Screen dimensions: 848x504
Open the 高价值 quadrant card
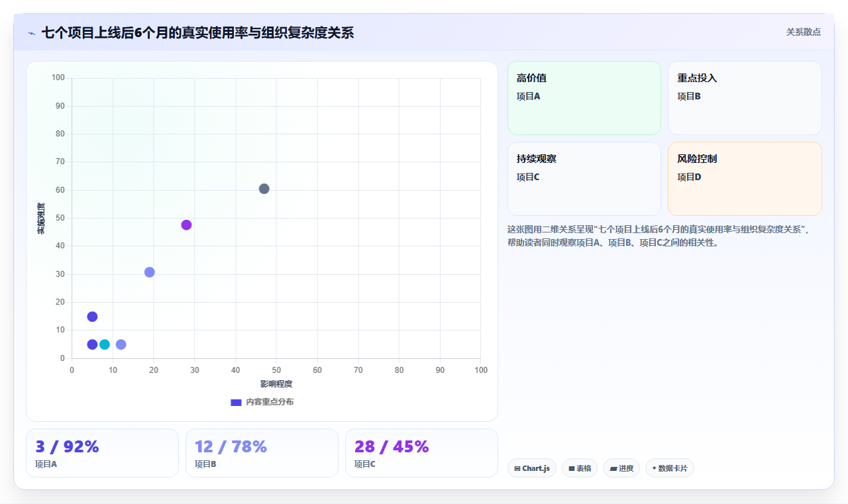pyautogui.click(x=584, y=98)
